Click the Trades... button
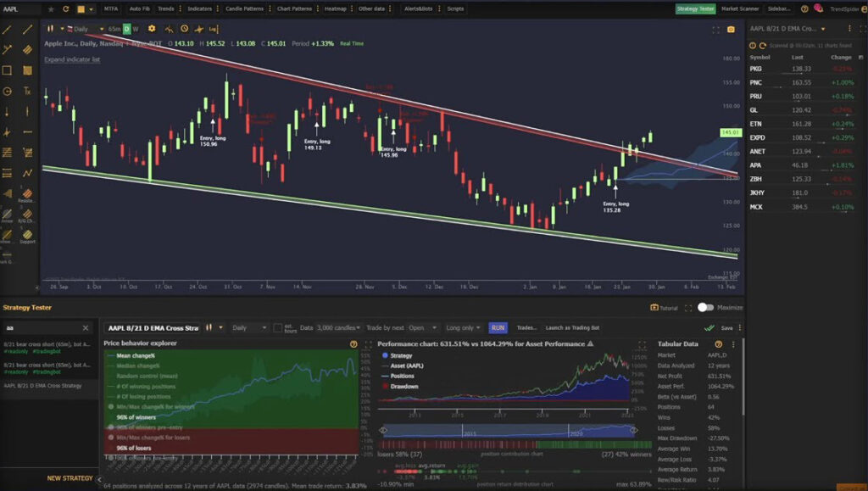The image size is (868, 491). (526, 327)
